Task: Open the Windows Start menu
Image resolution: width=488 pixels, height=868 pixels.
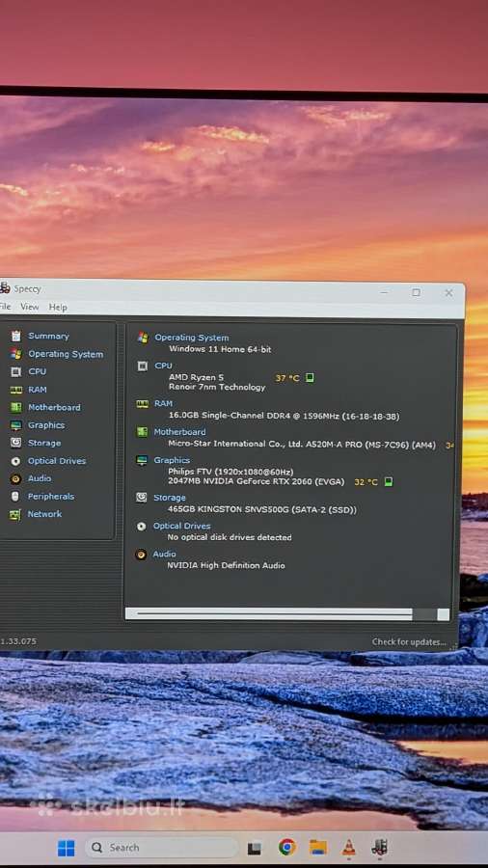Action: click(x=66, y=848)
